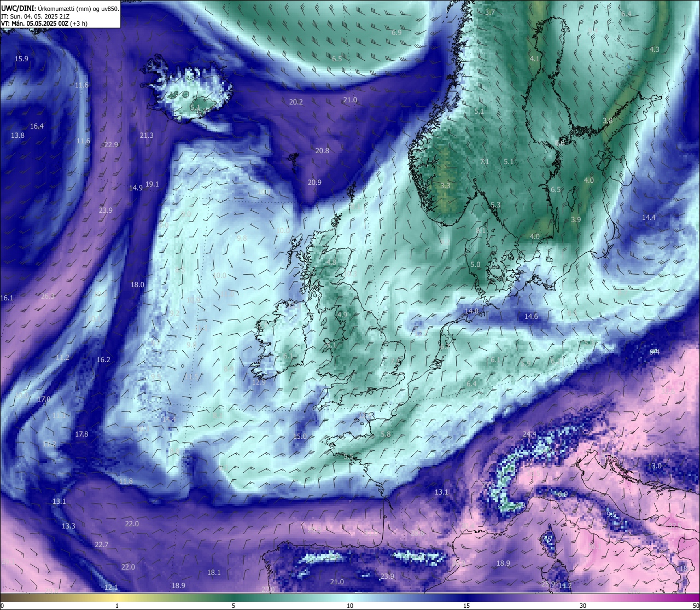Click the 17.8 value label

click(81, 434)
